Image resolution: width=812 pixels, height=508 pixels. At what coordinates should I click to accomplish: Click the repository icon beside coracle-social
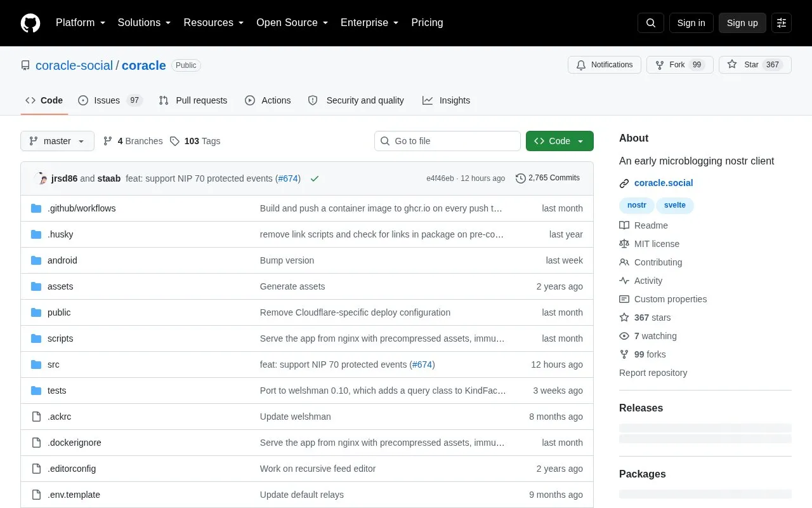pyautogui.click(x=25, y=65)
